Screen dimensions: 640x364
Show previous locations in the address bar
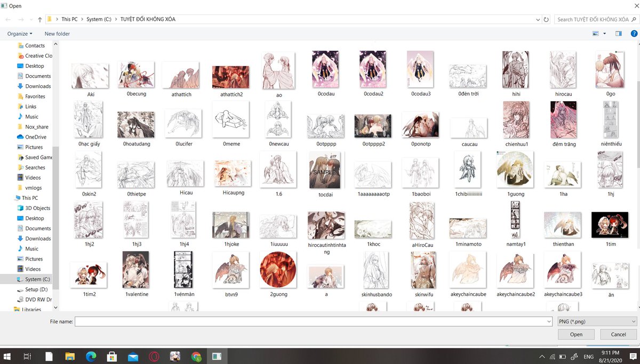[538, 19]
